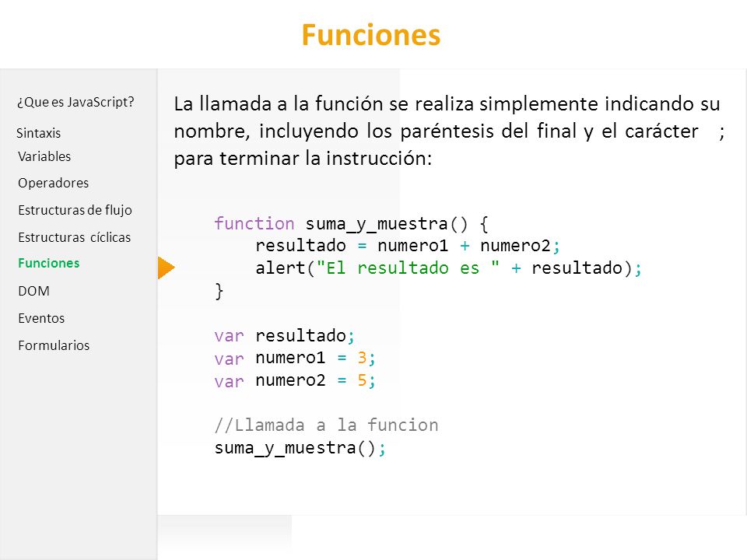
Task: Click the 'var numero2 = 5;' line
Action: point(295,380)
